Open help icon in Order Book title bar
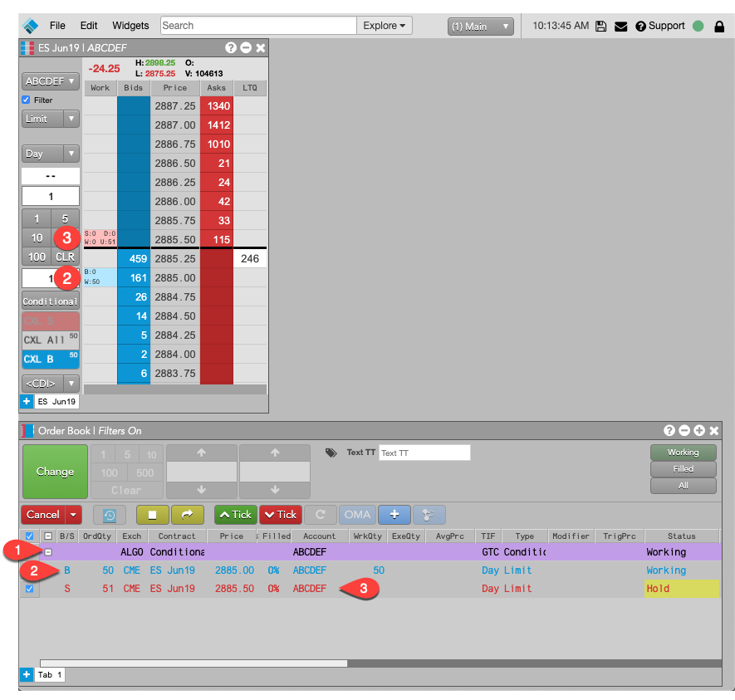 coord(669,430)
